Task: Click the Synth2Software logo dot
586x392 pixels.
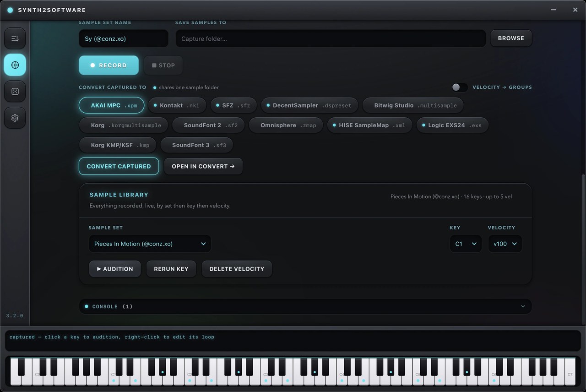Action: pyautogui.click(x=11, y=10)
